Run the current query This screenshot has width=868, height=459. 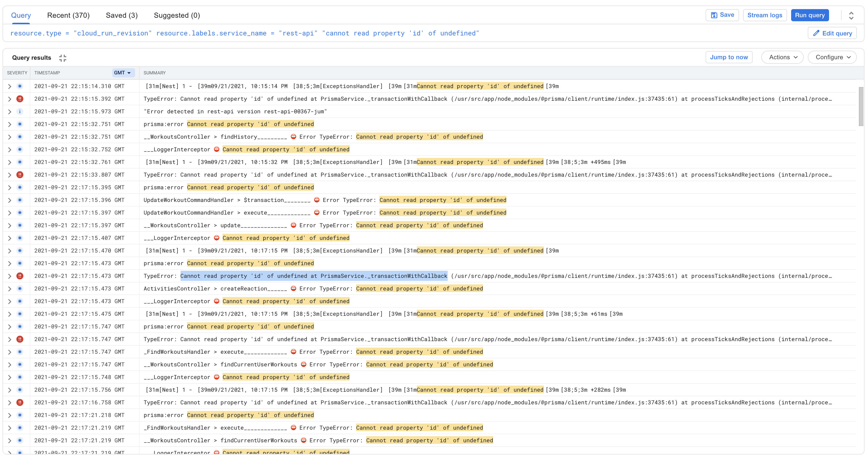(x=810, y=15)
